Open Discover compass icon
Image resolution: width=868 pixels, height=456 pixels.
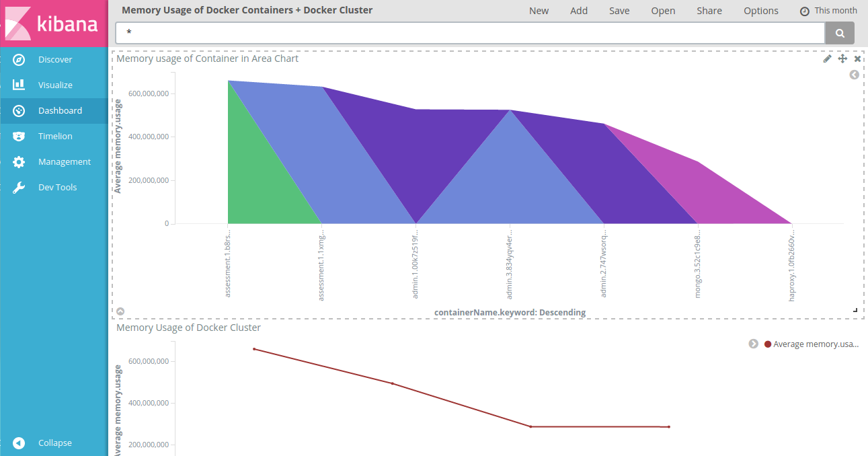19,60
